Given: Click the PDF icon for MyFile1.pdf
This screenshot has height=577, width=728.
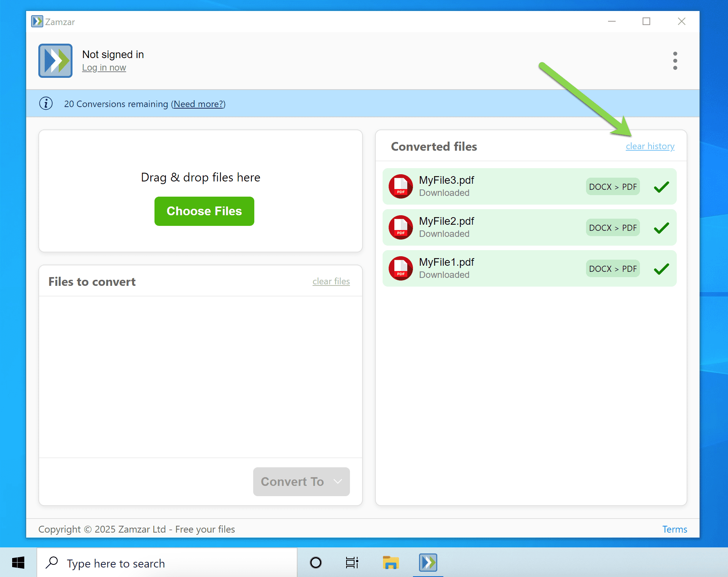Looking at the screenshot, I should [400, 268].
